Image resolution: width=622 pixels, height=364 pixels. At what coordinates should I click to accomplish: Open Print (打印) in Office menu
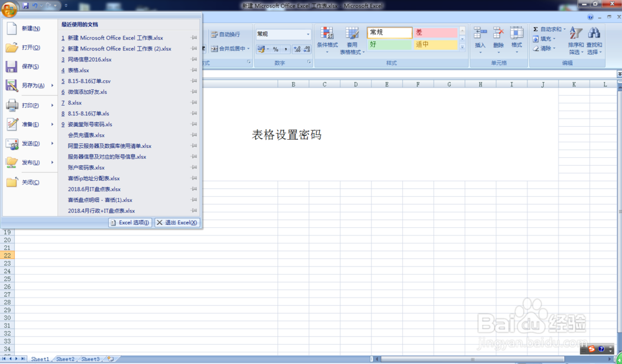point(30,106)
